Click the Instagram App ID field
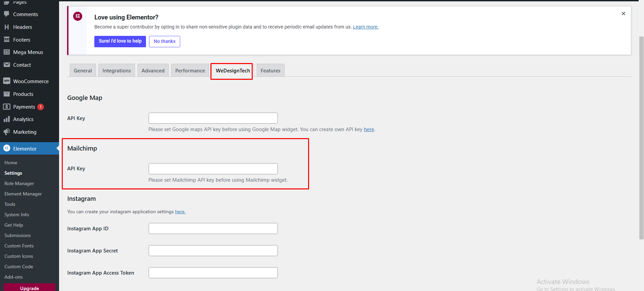The width and height of the screenshot is (644, 291). coord(213,228)
